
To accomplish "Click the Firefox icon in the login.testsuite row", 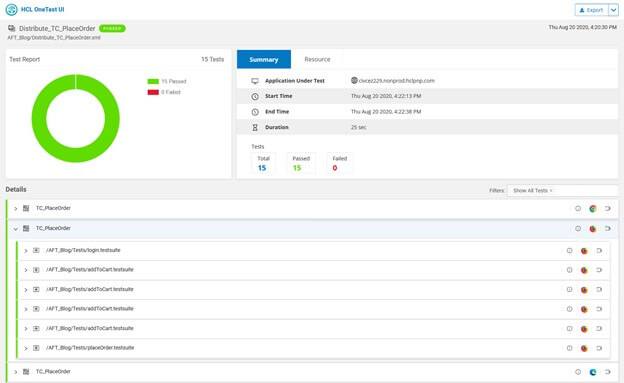I will click(584, 251).
